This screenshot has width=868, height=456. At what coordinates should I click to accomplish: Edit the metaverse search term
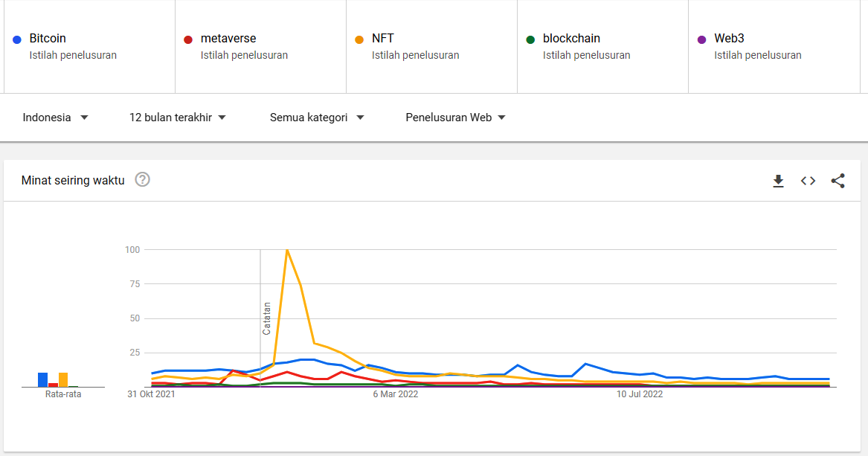pyautogui.click(x=228, y=38)
